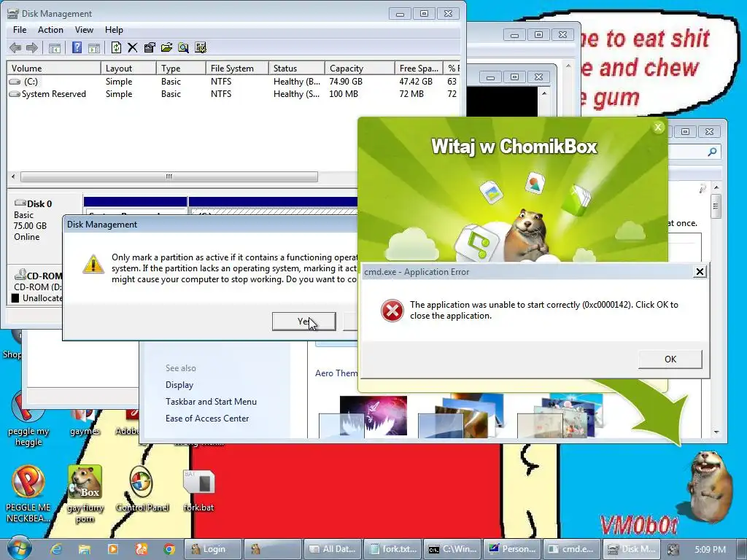Click the Forward arrow in Disk Management toolbar
747x560 pixels.
pos(32,47)
